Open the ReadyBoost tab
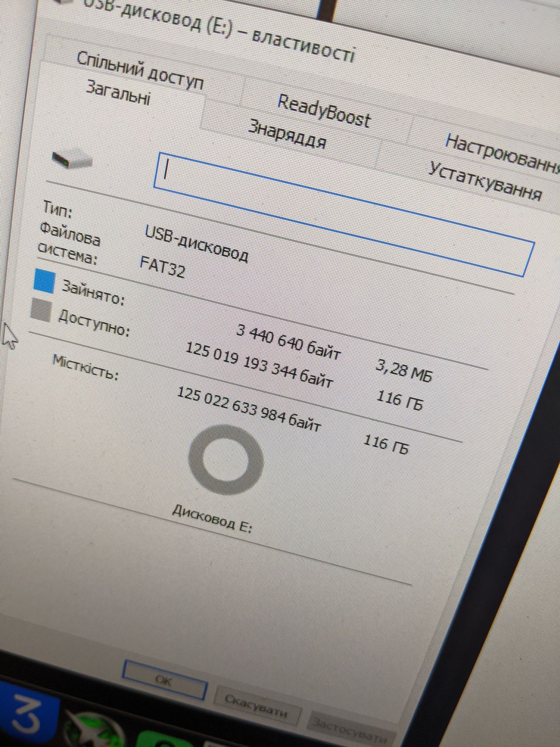 (x=324, y=111)
